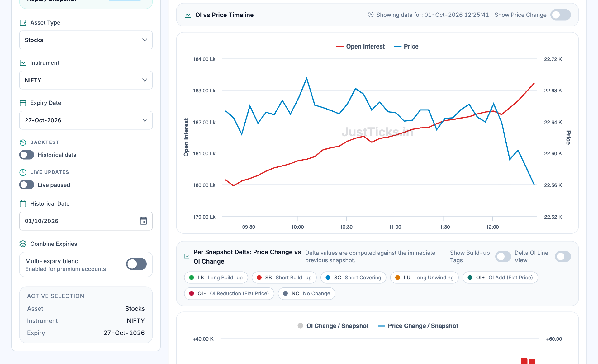Click Enabled for premium accounts text
598x364 pixels.
65,269
